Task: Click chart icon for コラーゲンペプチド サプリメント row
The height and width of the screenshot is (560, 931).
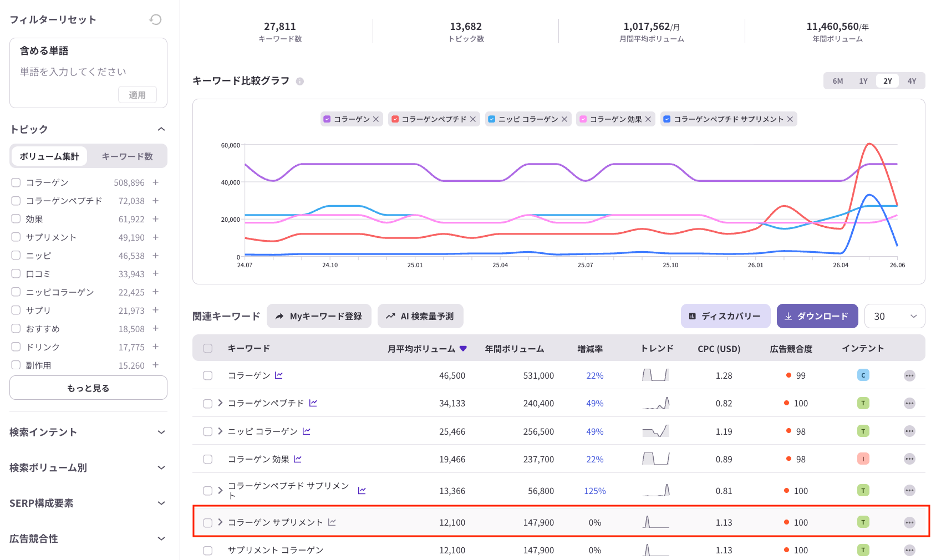Action: (x=362, y=491)
